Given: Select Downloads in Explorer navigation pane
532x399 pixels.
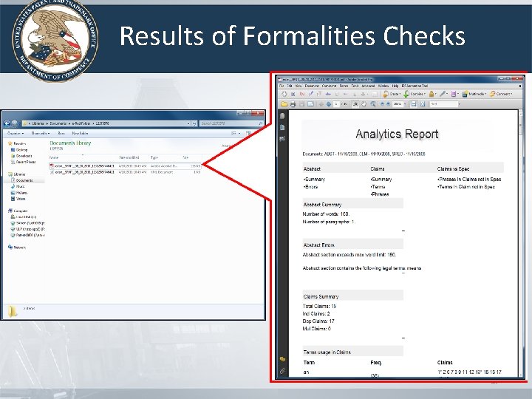Looking at the screenshot, I should 21,156.
